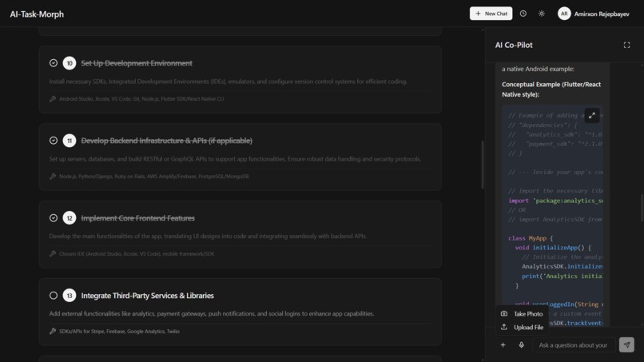Screen dimensions: 644x362
Task: Click the Install necessary SDKs description
Action: [228, 82]
